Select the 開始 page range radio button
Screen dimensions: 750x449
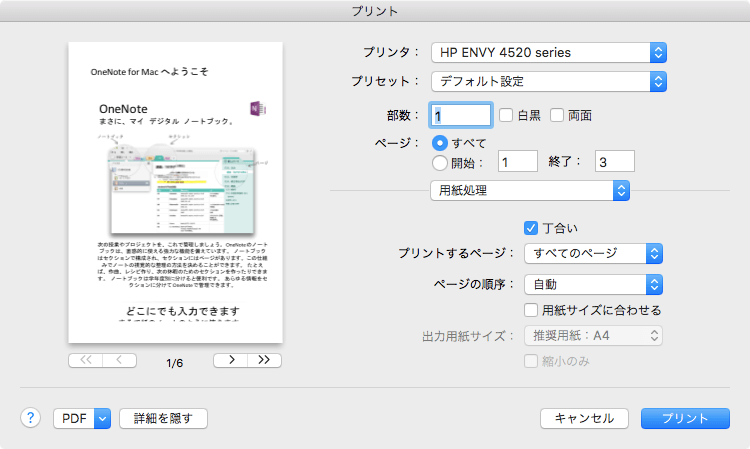[x=440, y=163]
